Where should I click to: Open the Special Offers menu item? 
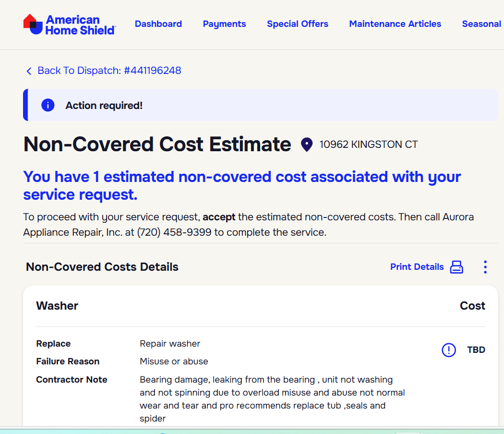298,24
